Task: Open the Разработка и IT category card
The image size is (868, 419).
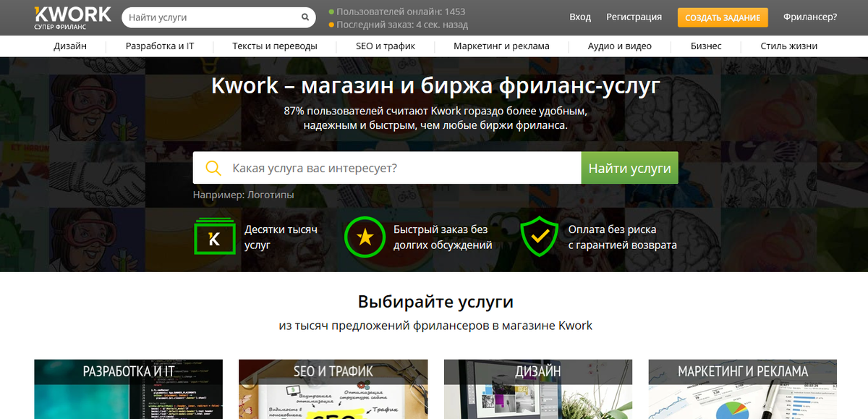Action: (128, 389)
